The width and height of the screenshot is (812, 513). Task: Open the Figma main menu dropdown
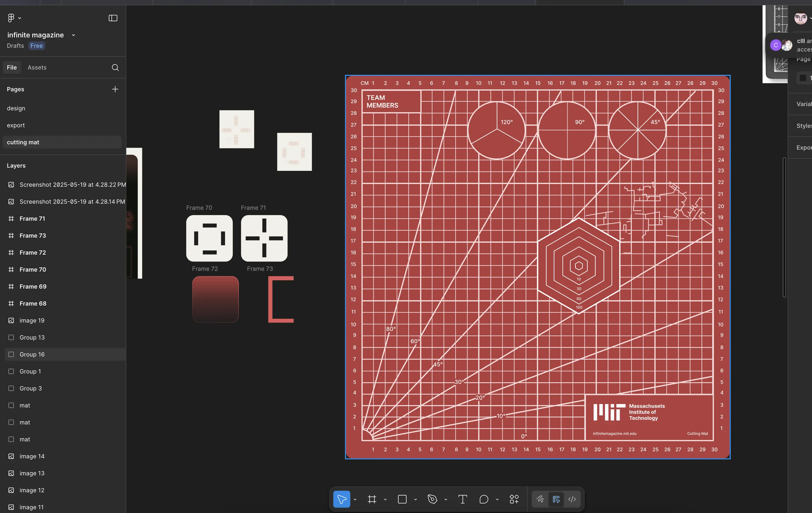(14, 18)
